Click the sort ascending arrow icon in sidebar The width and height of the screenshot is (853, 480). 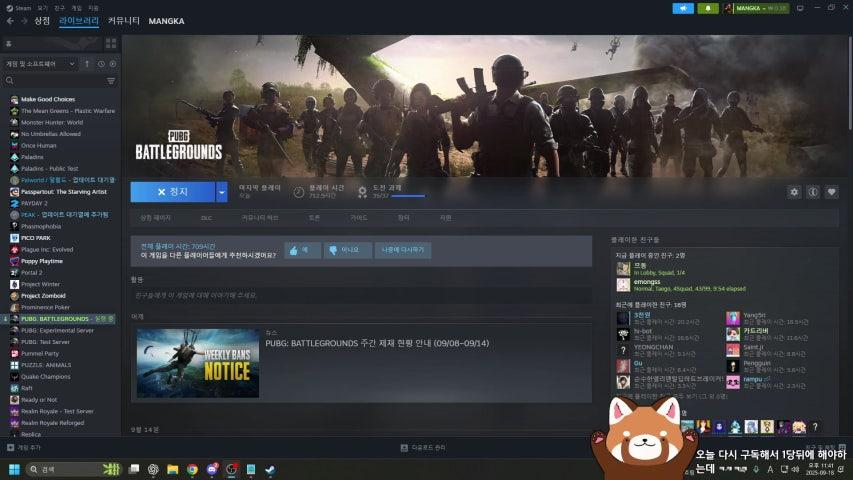[x=87, y=64]
